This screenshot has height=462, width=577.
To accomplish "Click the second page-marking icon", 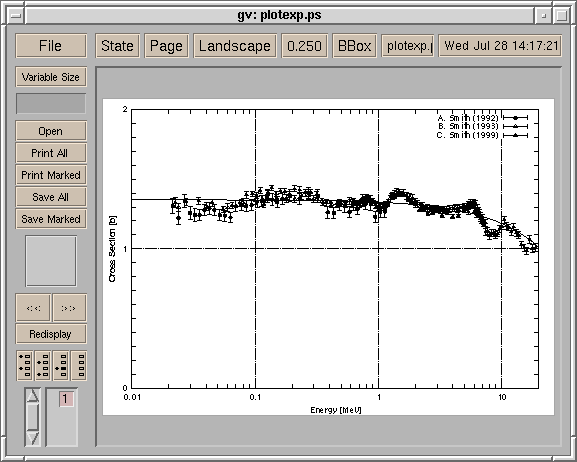I will 43,366.
